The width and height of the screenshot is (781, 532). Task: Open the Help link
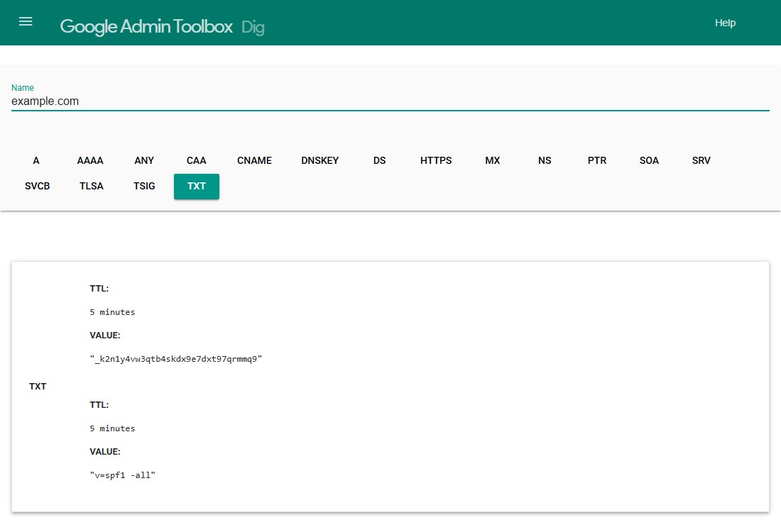tap(725, 23)
